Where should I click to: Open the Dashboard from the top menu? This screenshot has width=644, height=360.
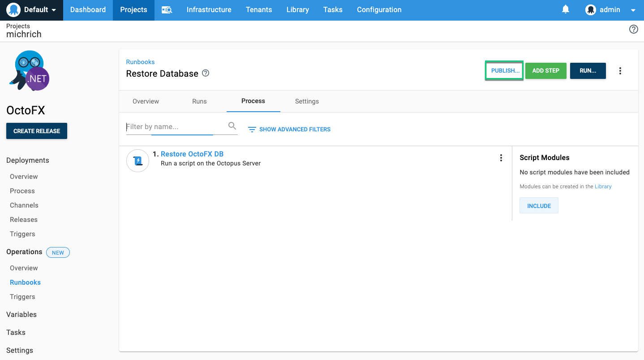pyautogui.click(x=88, y=9)
